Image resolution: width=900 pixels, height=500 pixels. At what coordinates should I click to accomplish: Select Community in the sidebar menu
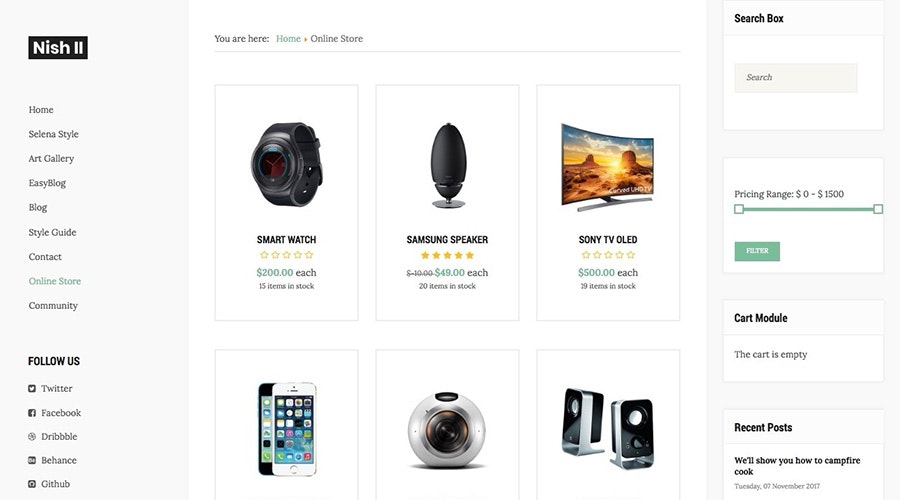53,305
